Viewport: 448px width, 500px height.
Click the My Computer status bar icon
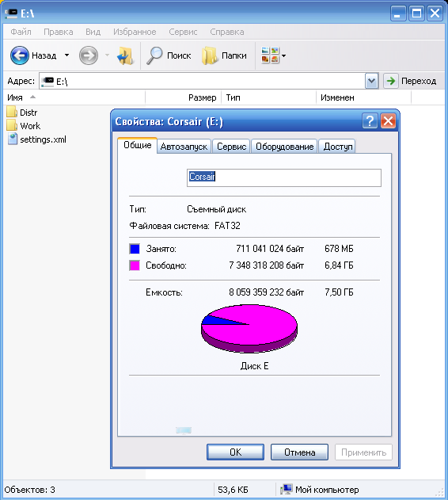click(x=286, y=489)
